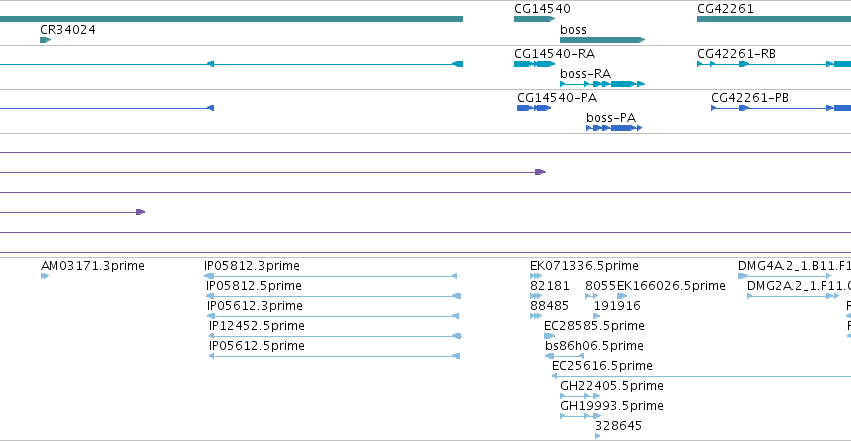This screenshot has height=441, width=851.
Task: Click the 328645 EST arrow
Action: pos(598,436)
